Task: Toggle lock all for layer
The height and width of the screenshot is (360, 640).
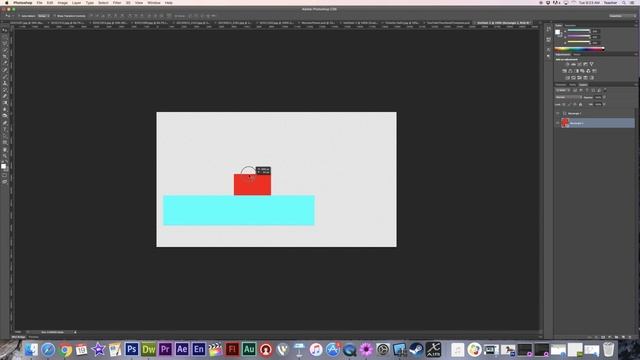Action: tap(580, 104)
